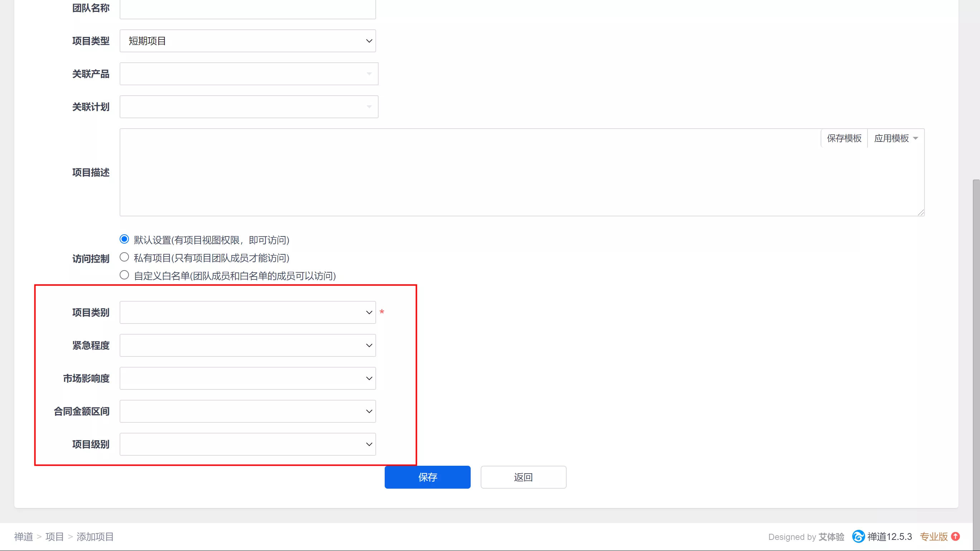
Task: Open the 艾体验 designer link
Action: coord(831,537)
